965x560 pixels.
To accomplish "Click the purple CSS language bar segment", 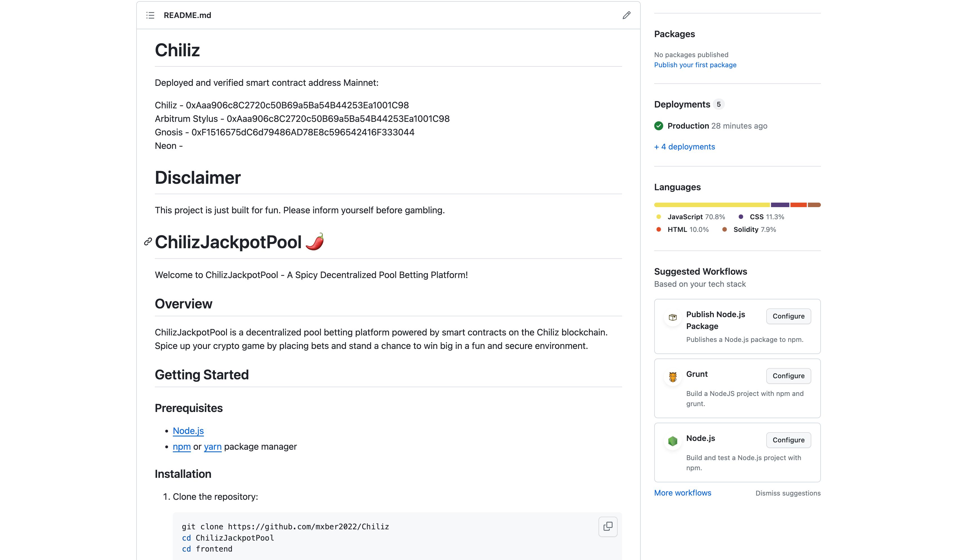I will point(780,205).
